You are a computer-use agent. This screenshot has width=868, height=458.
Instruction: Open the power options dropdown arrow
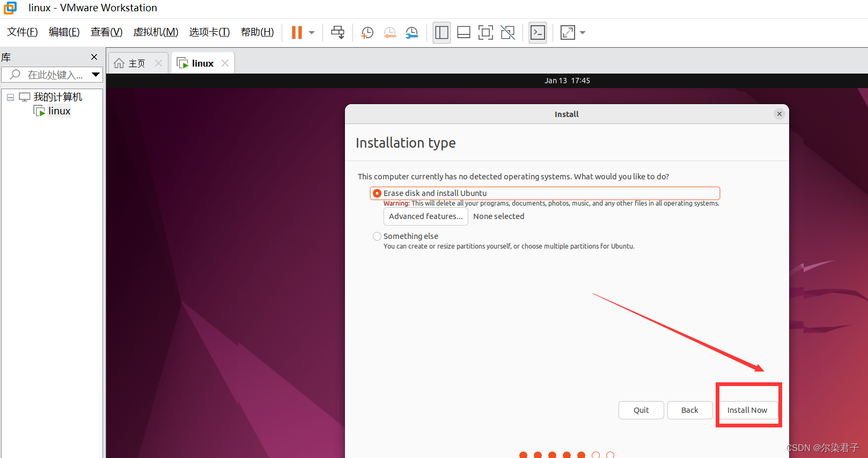312,33
